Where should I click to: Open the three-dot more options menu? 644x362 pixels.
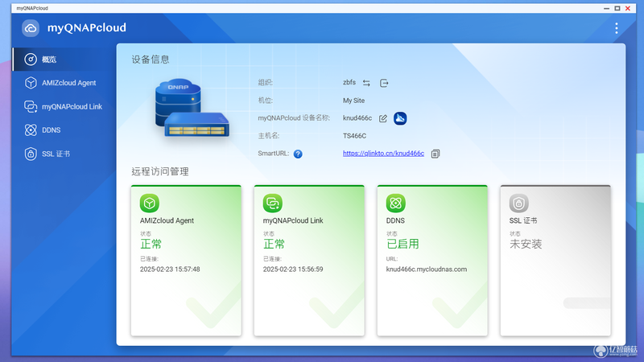[x=616, y=28]
